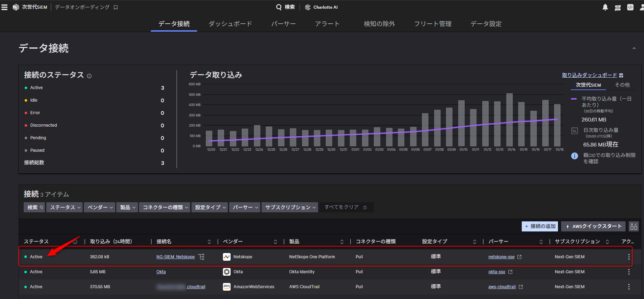Open three-dot actions menu for Netskope row
644x299 pixels.
[628, 257]
